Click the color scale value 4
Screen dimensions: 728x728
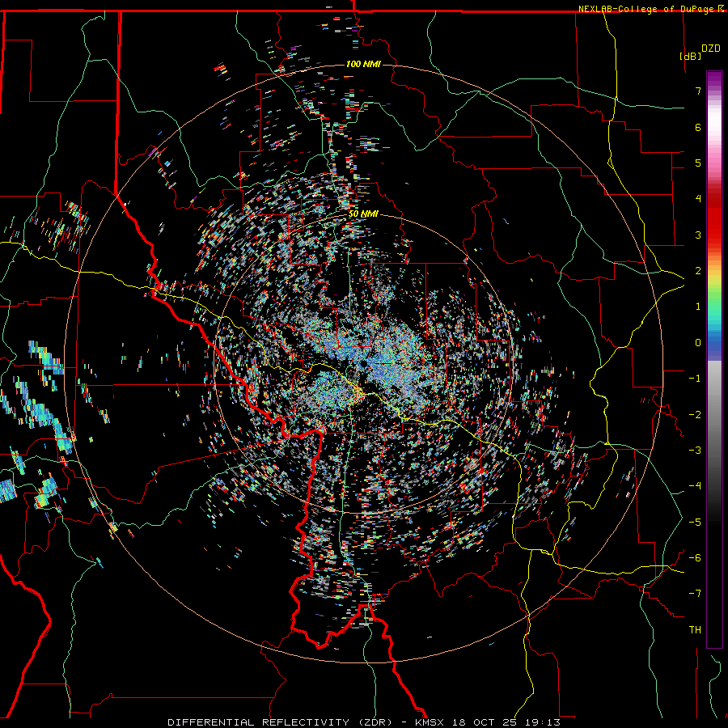[x=698, y=199]
